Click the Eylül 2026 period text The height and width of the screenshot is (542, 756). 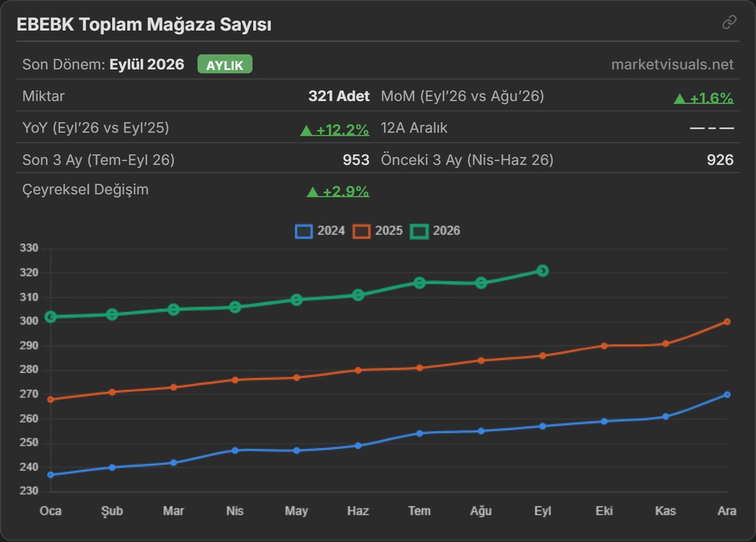click(x=147, y=64)
